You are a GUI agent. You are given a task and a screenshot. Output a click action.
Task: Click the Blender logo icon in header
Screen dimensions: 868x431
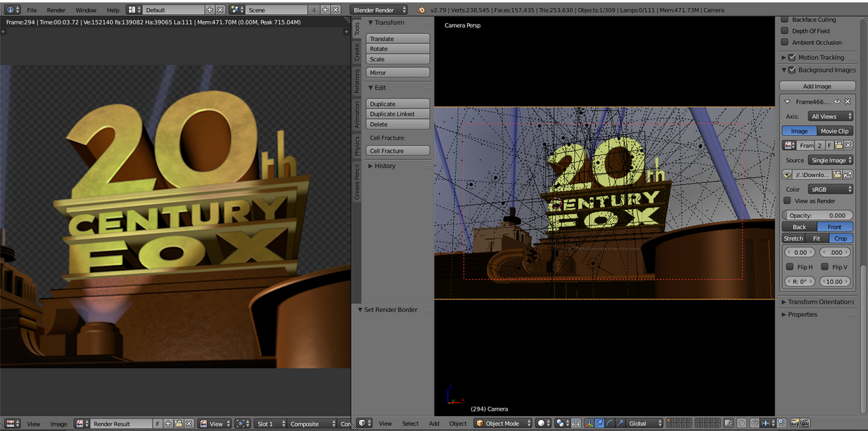[422, 10]
